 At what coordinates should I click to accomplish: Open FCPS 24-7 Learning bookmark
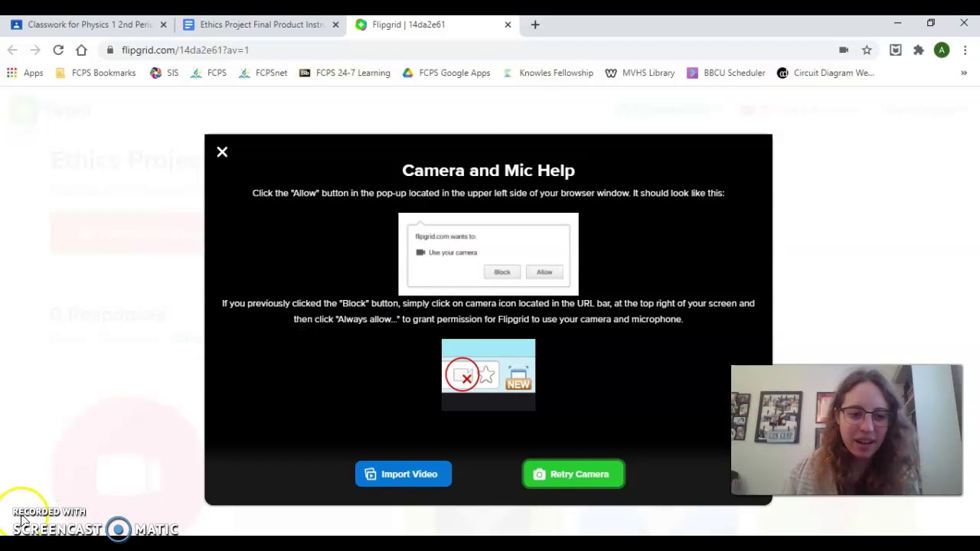click(x=345, y=73)
